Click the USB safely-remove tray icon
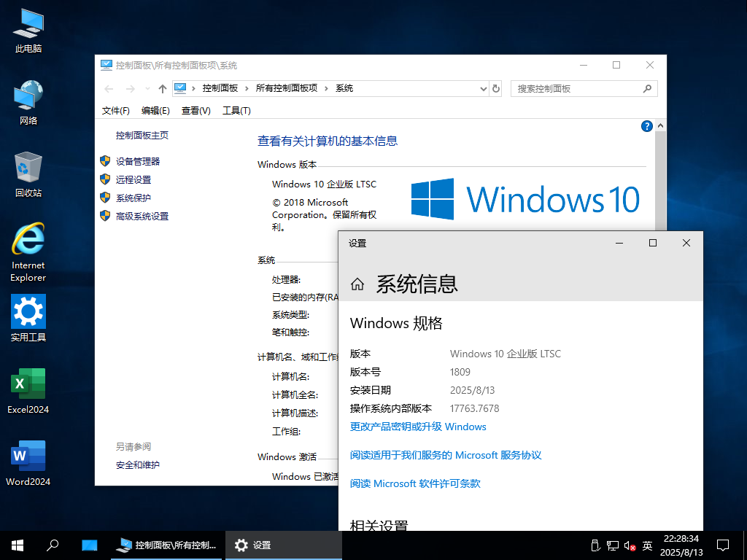747x560 pixels. (x=595, y=545)
